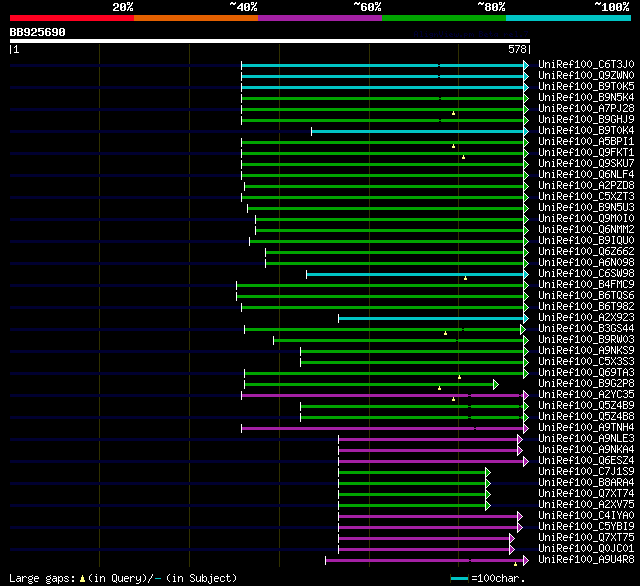Open the UniRef100_Q0JC01 label
The height and width of the screenshot is (586, 640).
pos(586,549)
